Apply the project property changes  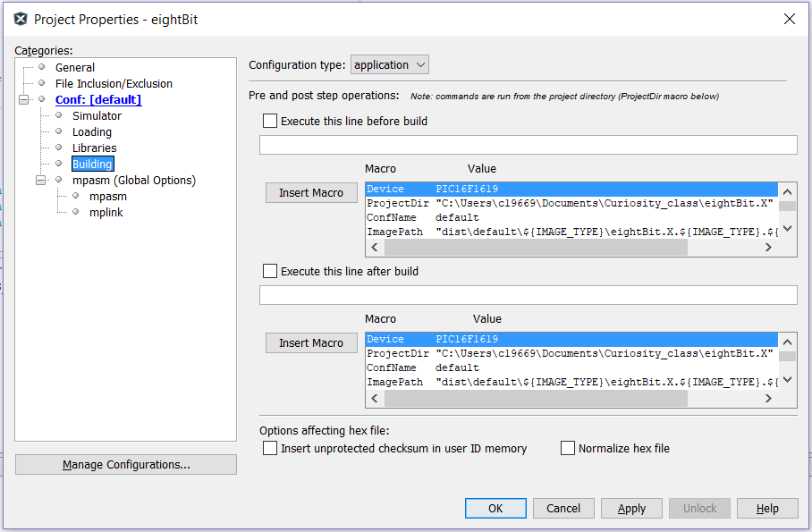631,508
